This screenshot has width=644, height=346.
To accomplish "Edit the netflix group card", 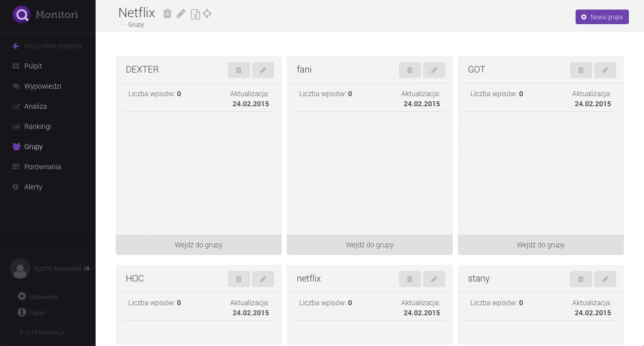I will pyautogui.click(x=434, y=279).
